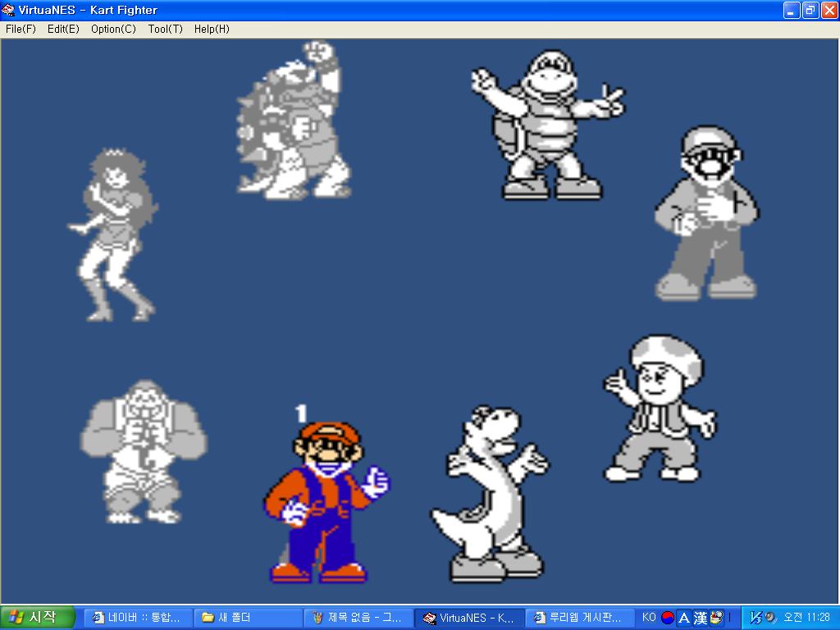The height and width of the screenshot is (630, 840).
Task: Open the 새 폴더 taskbar window
Action: [x=246, y=618]
